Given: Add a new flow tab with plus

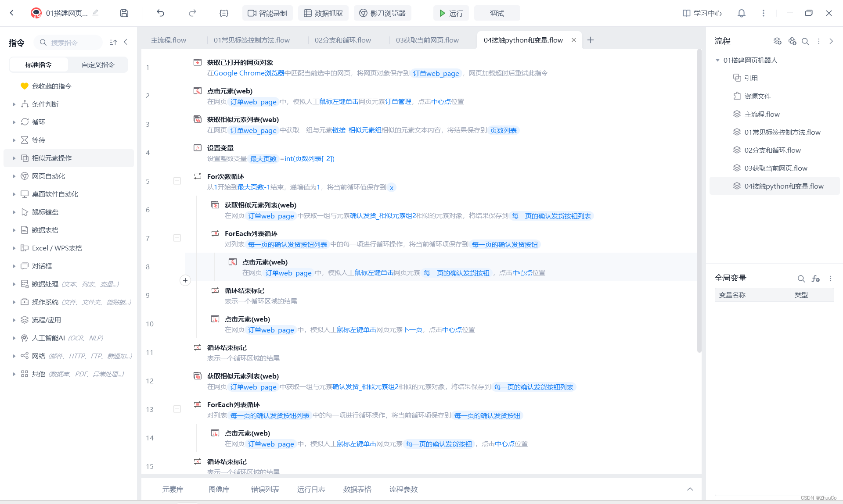Looking at the screenshot, I should point(591,40).
